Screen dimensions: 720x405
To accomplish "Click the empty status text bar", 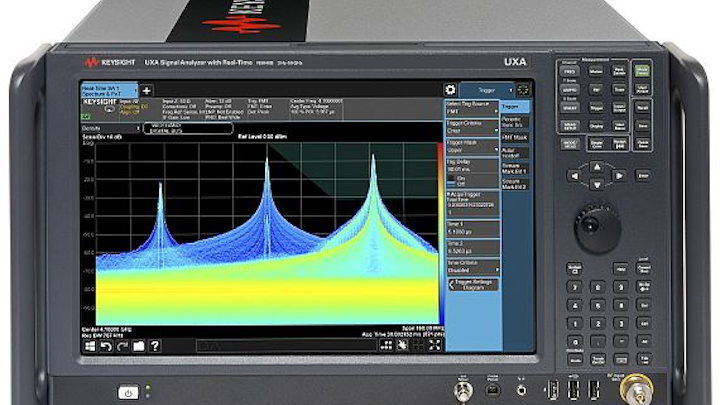I will (287, 345).
